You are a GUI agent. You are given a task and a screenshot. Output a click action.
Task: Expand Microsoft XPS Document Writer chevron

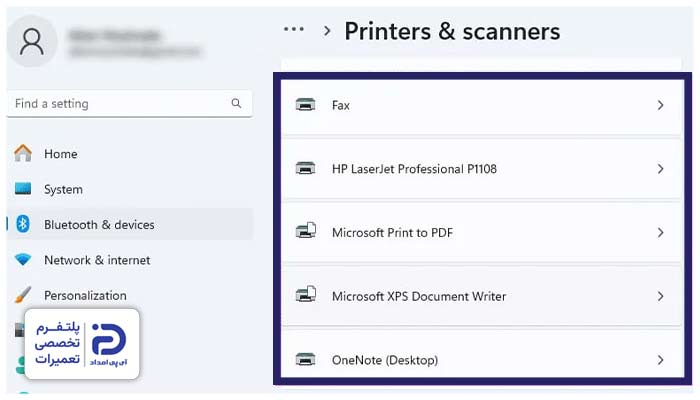660,296
